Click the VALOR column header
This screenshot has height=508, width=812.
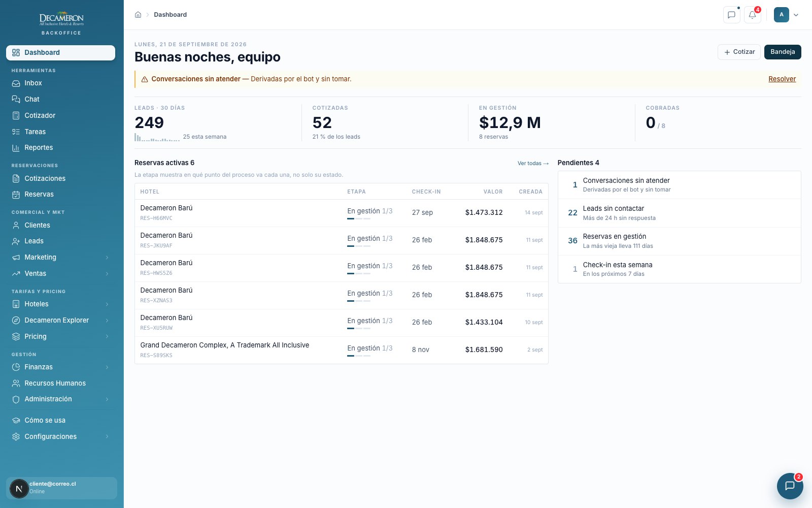coord(493,192)
